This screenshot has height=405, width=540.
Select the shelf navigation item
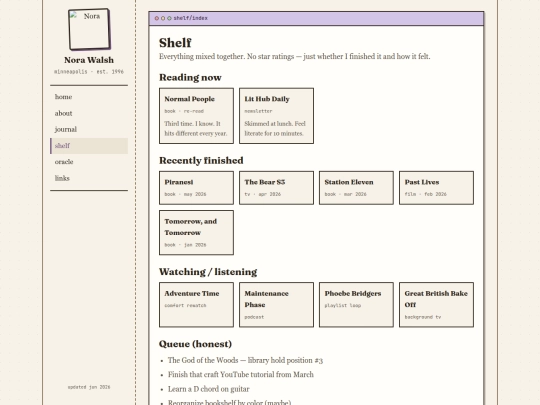click(x=89, y=146)
